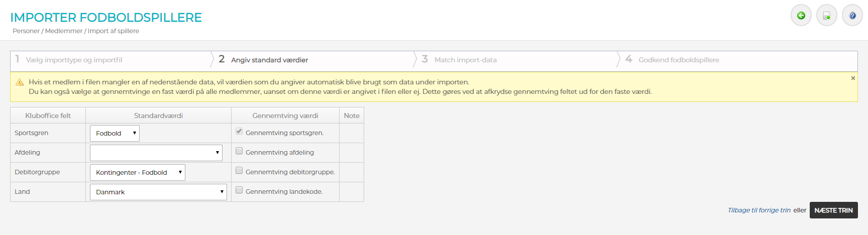This screenshot has height=235, width=868.
Task: Click the yellow warning triangle icon
Action: [20, 82]
